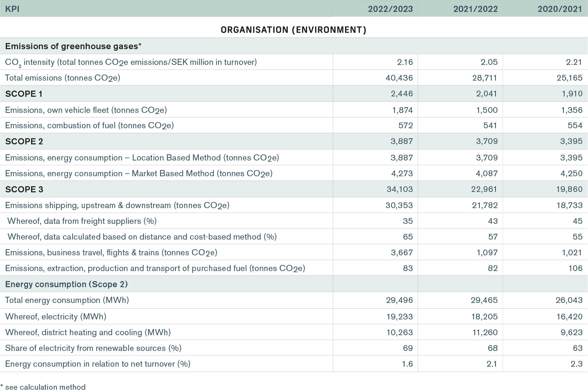
Task: Click SCOPE 1 value 1,910
Action: (x=572, y=94)
